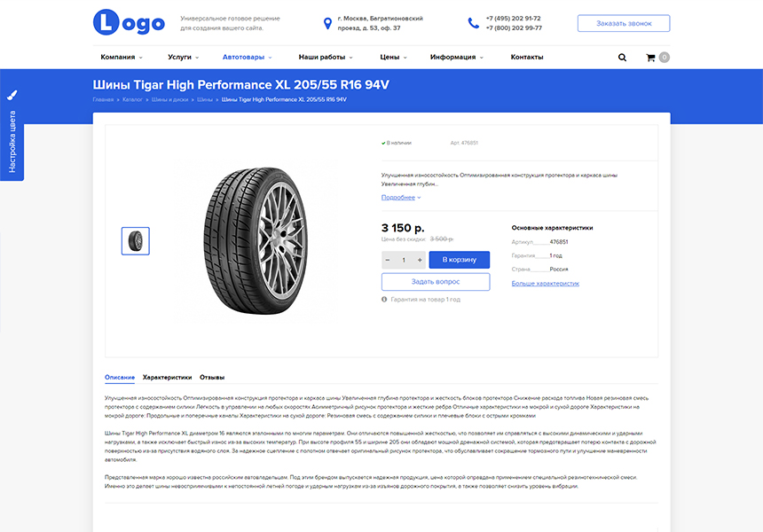
Task: Click the quantity input field
Action: point(404,260)
